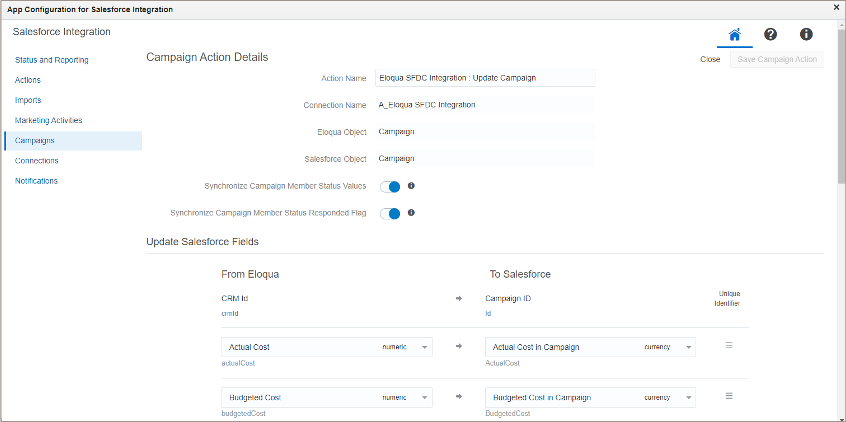Click the 'CRM Id' field label
The width and height of the screenshot is (846, 422).
coord(235,298)
